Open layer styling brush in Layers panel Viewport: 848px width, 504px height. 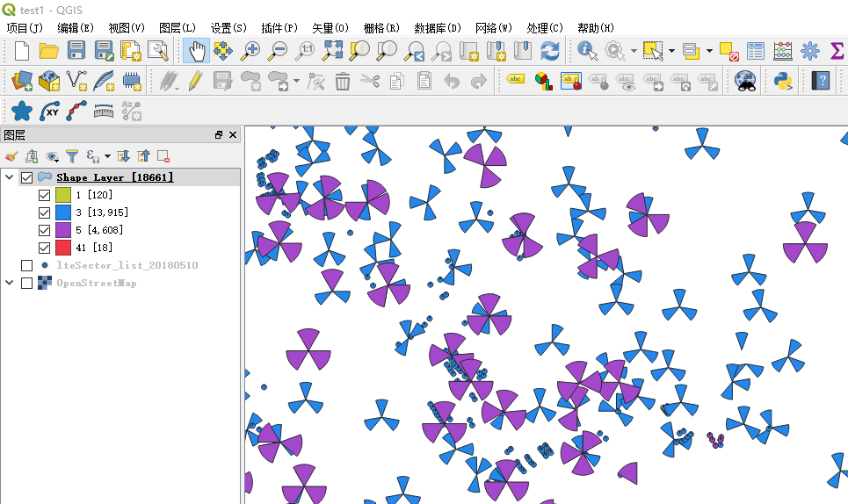[x=11, y=156]
